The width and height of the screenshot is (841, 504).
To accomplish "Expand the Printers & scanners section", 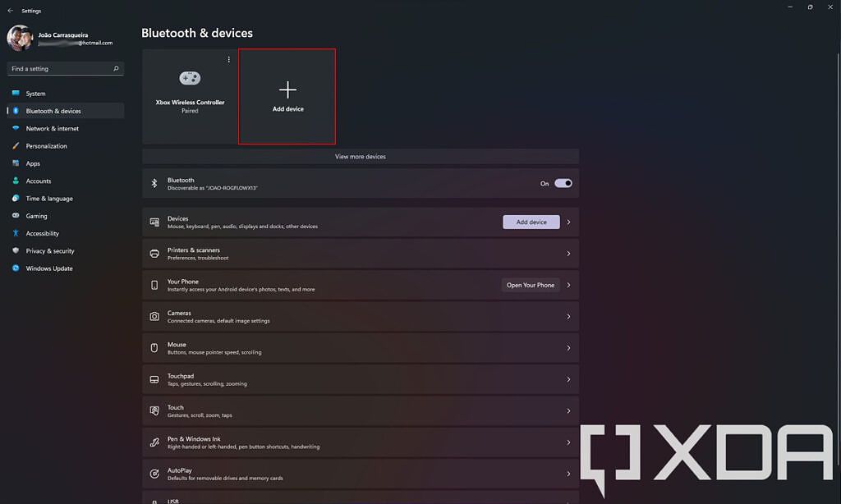I will [x=360, y=254].
